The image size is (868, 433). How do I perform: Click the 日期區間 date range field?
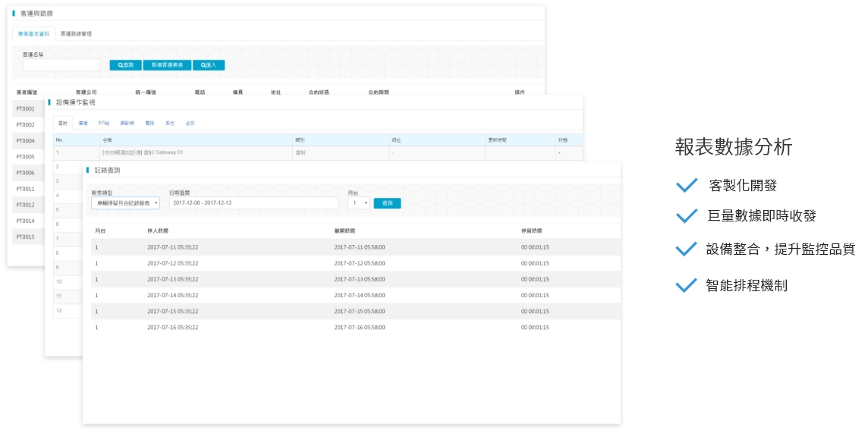253,203
